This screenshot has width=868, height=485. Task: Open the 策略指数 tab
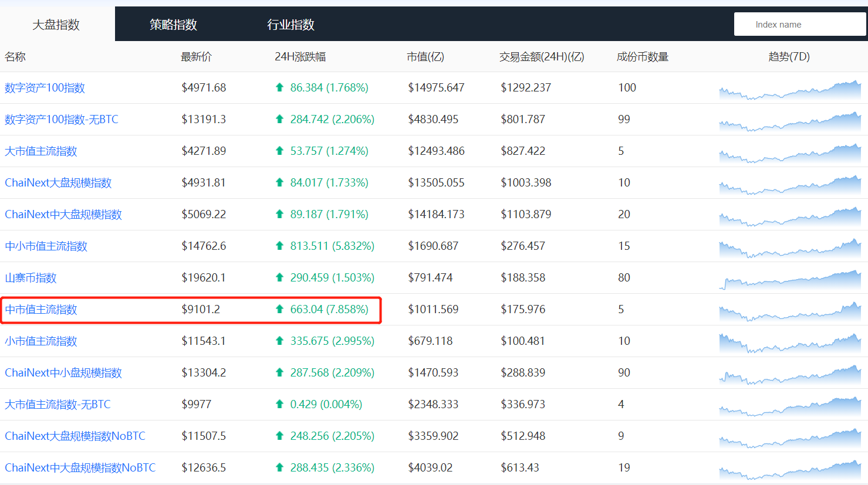[x=174, y=25]
